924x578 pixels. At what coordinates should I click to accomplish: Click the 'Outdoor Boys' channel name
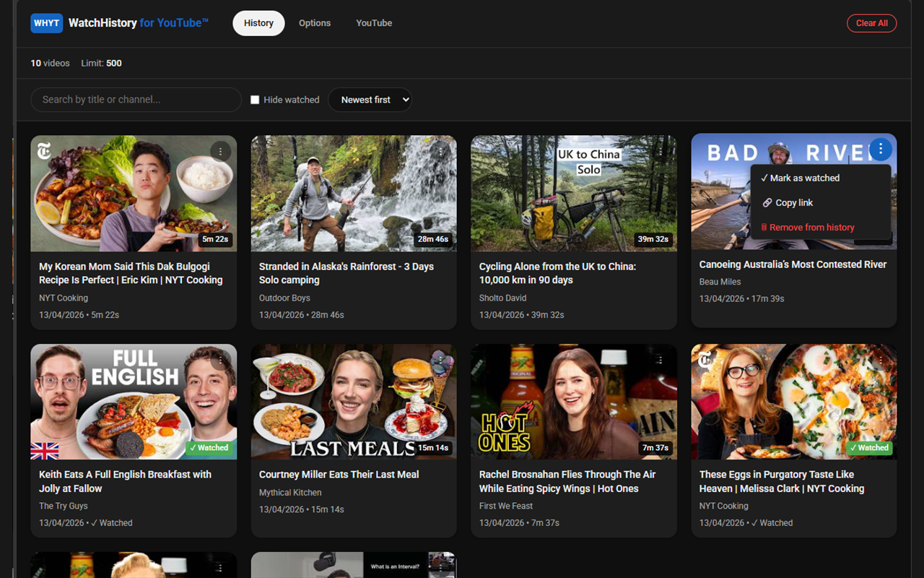284,298
